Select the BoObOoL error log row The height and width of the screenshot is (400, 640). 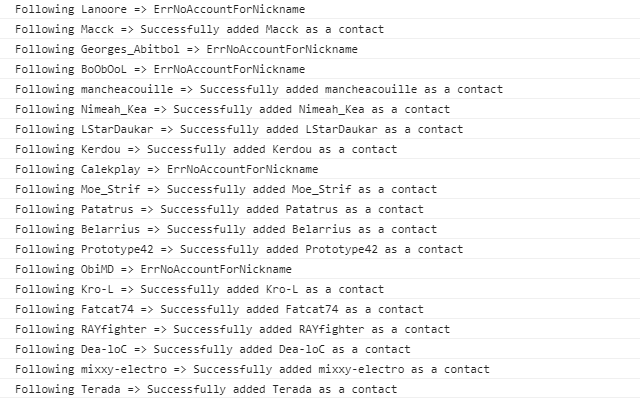click(160, 69)
